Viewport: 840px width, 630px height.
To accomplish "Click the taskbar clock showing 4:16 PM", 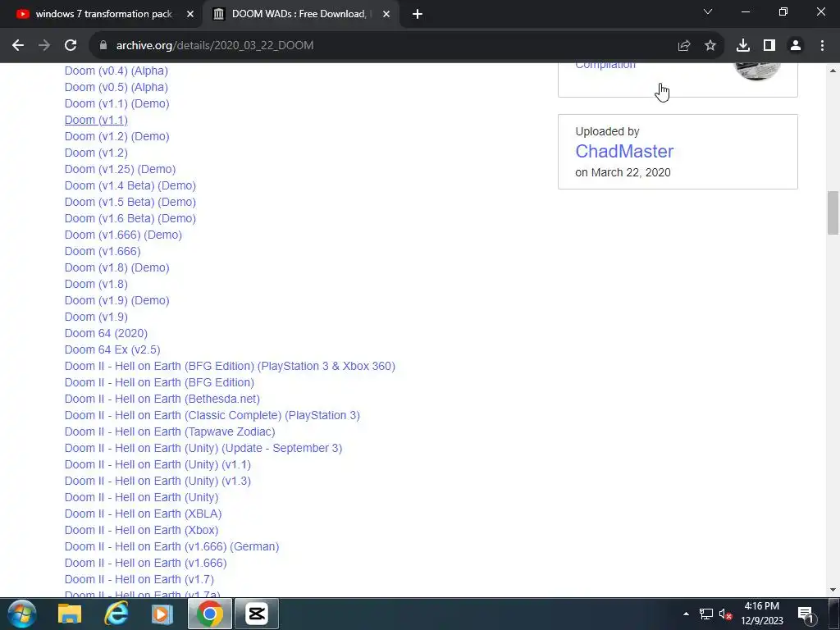I will point(762,614).
